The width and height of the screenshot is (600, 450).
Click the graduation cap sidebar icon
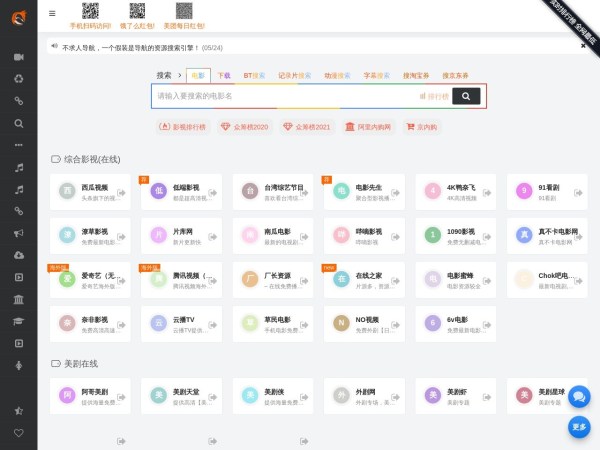(19, 321)
